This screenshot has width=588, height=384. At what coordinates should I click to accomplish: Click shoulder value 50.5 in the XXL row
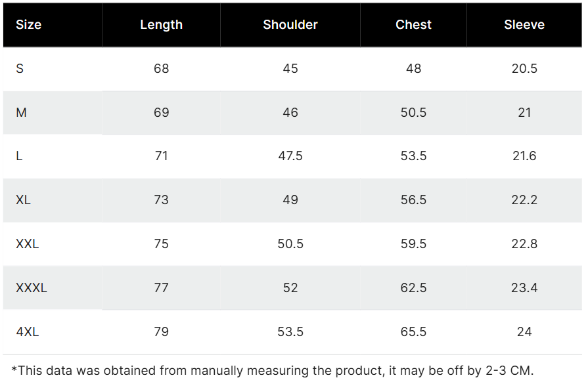tap(290, 244)
